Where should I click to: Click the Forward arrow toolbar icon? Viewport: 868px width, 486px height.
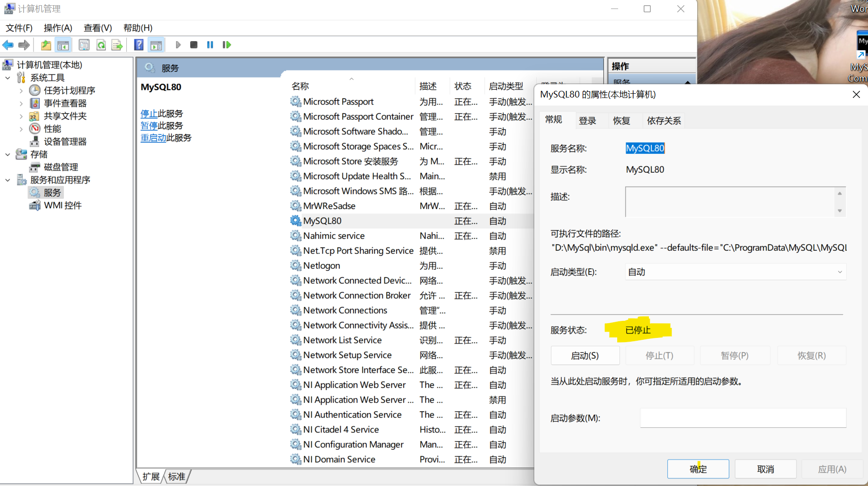point(24,45)
